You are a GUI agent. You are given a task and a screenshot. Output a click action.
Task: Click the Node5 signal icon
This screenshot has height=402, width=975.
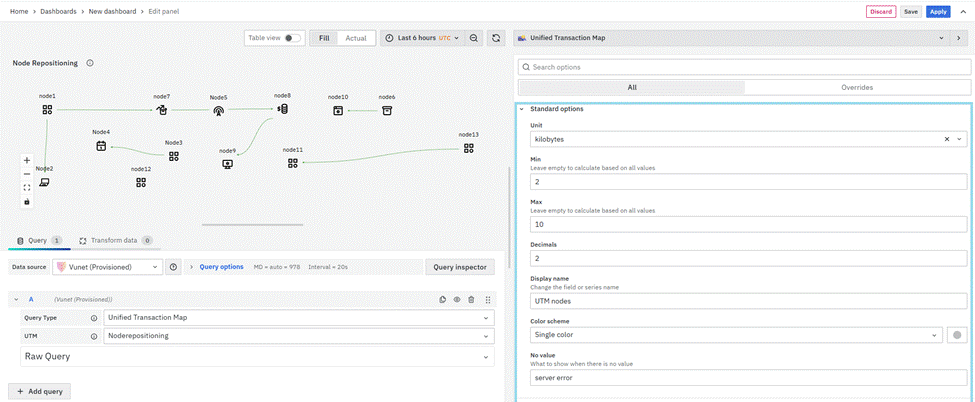pyautogui.click(x=219, y=111)
